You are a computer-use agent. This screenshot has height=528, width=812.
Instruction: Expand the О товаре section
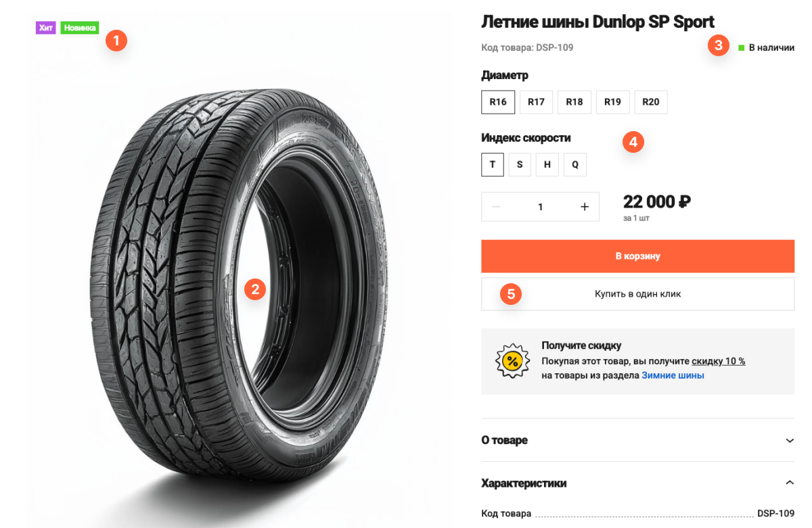(637, 440)
